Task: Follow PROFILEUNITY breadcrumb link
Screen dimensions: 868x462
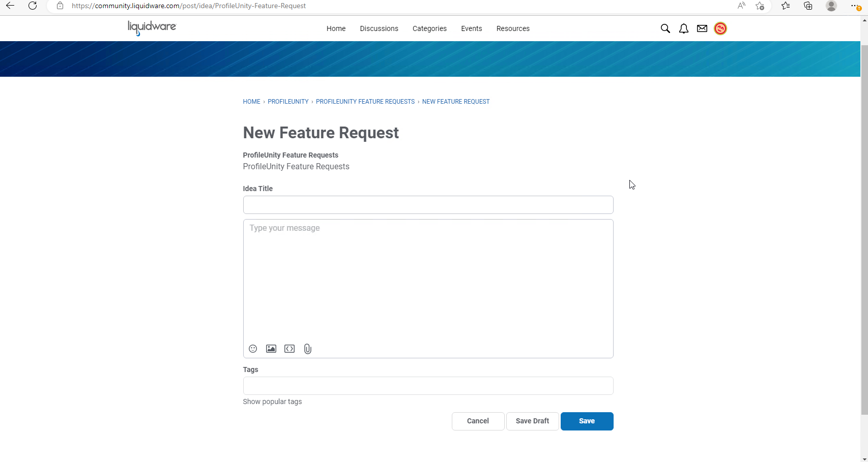Action: tap(288, 102)
